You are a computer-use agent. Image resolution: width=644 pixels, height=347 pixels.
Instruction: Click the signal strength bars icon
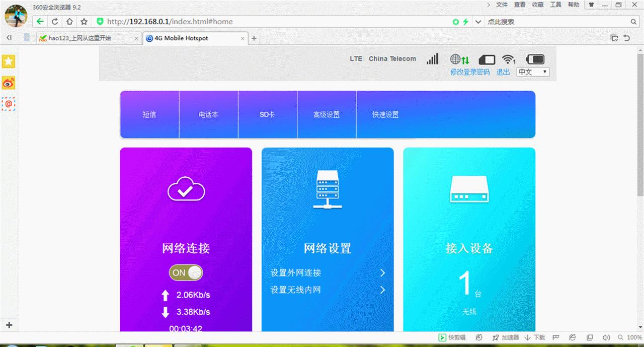pos(432,58)
